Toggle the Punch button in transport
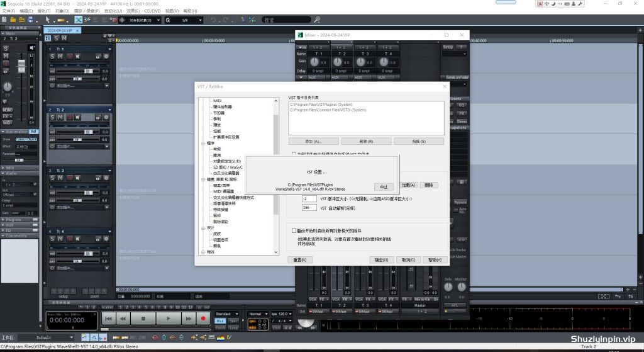The width and height of the screenshot is (644, 352). point(220,327)
